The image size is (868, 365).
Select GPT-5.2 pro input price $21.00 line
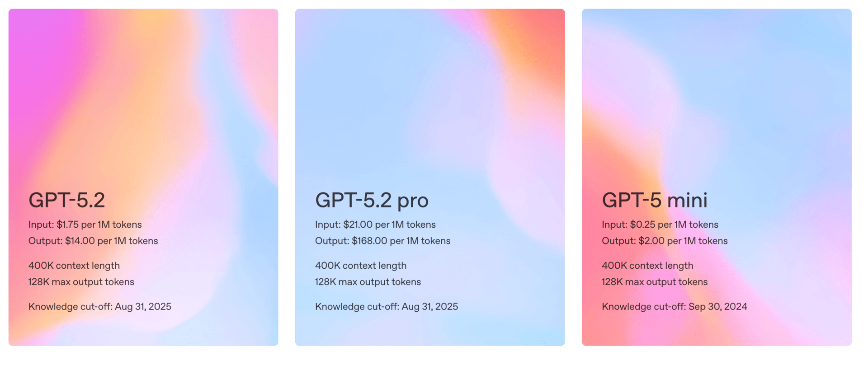[375, 225]
